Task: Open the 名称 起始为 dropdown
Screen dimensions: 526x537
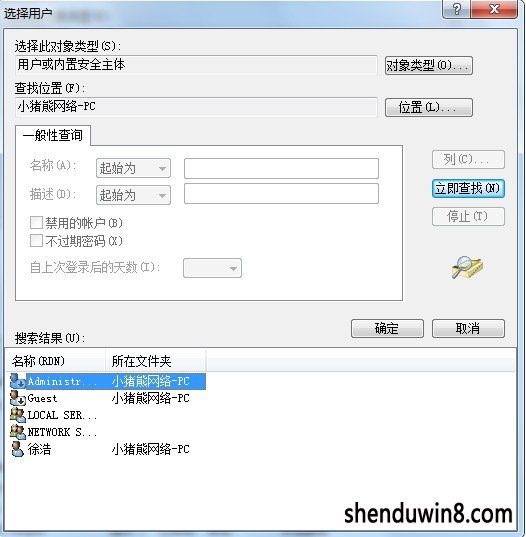Action: [x=134, y=168]
